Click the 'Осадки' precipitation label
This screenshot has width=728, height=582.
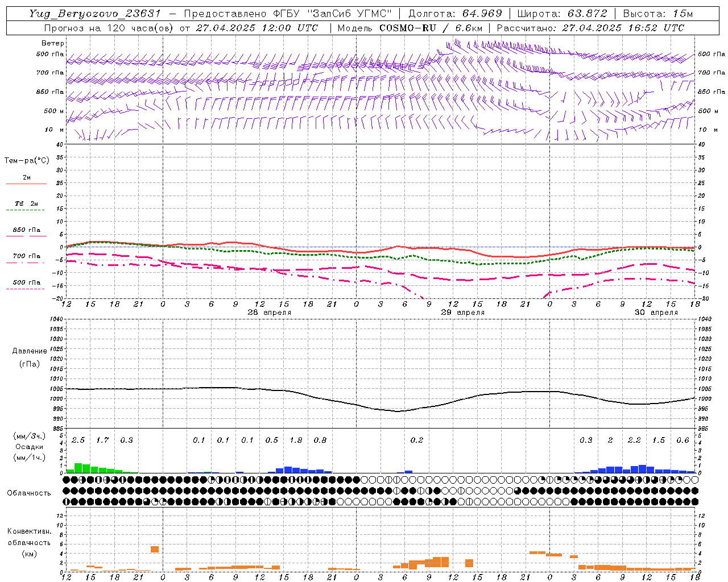pyautogui.click(x=30, y=447)
